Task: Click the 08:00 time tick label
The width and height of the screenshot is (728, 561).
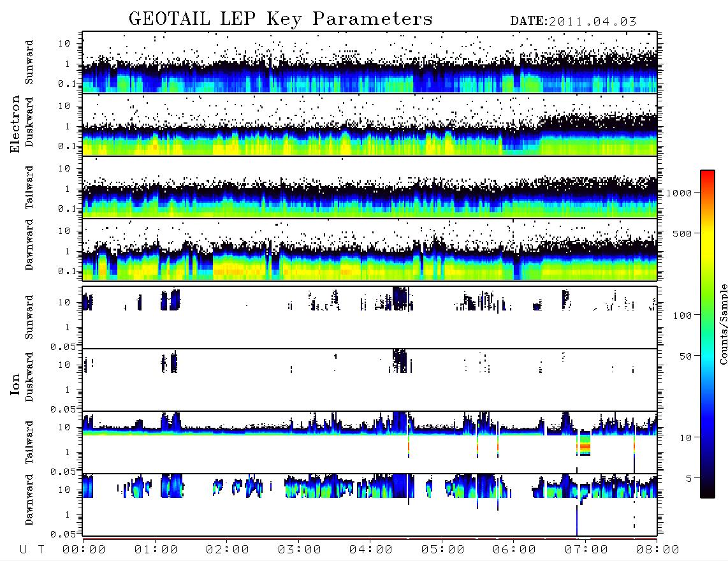Action: click(658, 550)
